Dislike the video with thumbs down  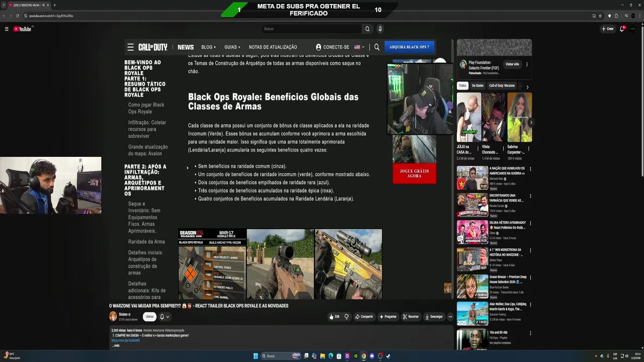coord(346,317)
